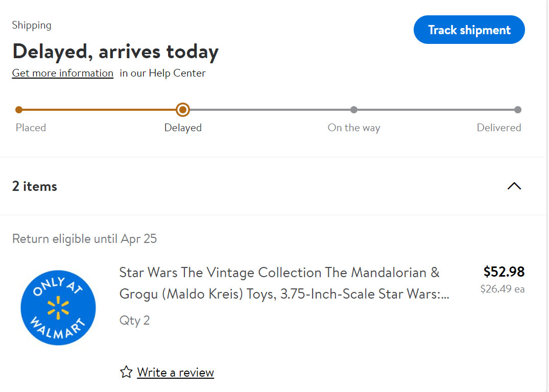Click the Return eligible until Apr 25 notice
549x392 pixels.
tap(84, 238)
